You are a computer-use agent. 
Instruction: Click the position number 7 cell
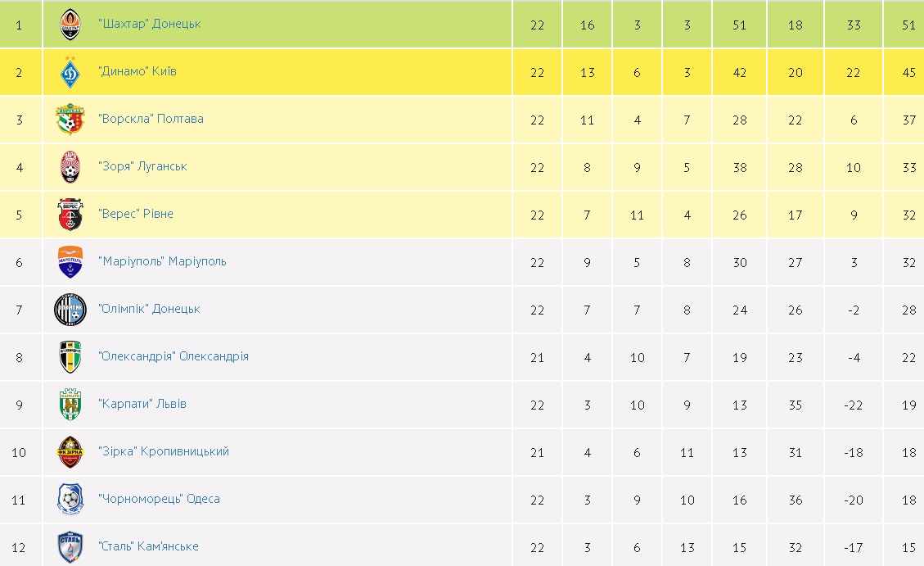pyautogui.click(x=20, y=310)
